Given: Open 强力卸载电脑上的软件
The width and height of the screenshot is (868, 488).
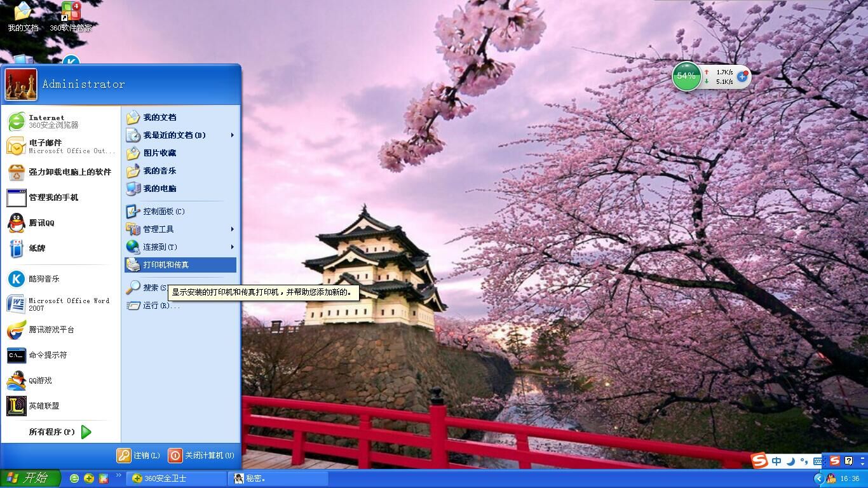Looking at the screenshot, I should click(x=61, y=172).
